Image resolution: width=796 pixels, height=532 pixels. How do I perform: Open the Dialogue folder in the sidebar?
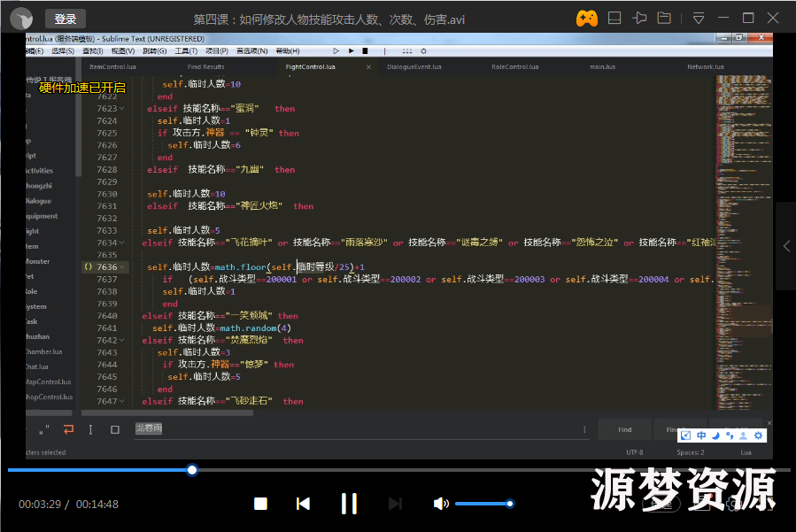point(39,201)
